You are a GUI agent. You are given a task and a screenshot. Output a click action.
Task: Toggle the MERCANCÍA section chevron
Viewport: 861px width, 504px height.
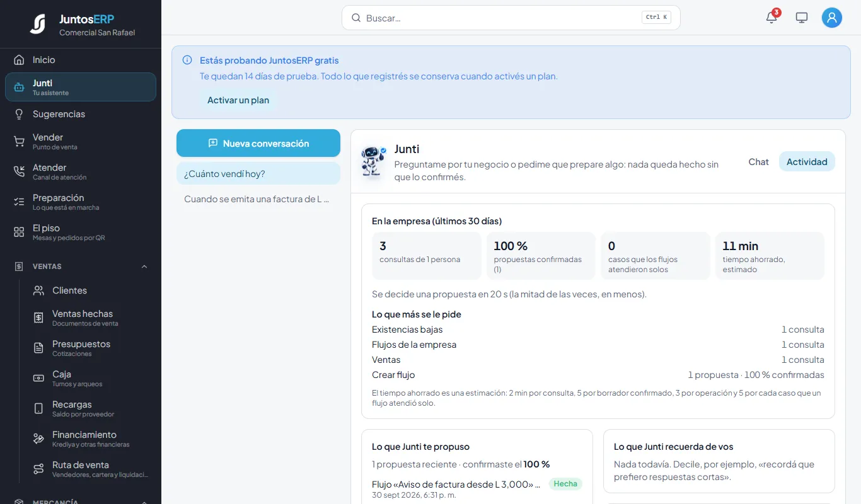point(144,502)
